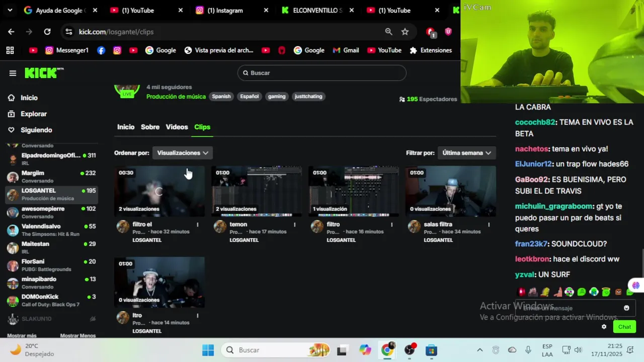Screen dimensions: 644x362
Task: Play the 'ltro' clip thumbnail
Action: [159, 282]
